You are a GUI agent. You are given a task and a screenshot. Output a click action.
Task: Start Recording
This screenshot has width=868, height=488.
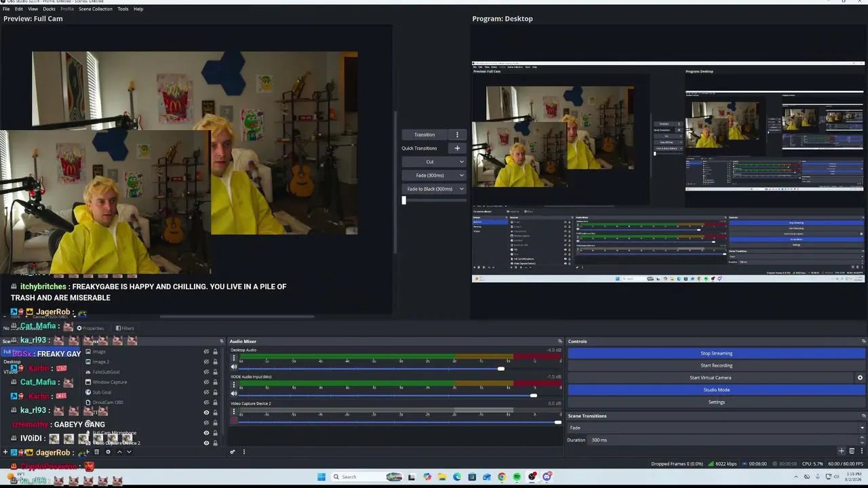[x=716, y=365]
